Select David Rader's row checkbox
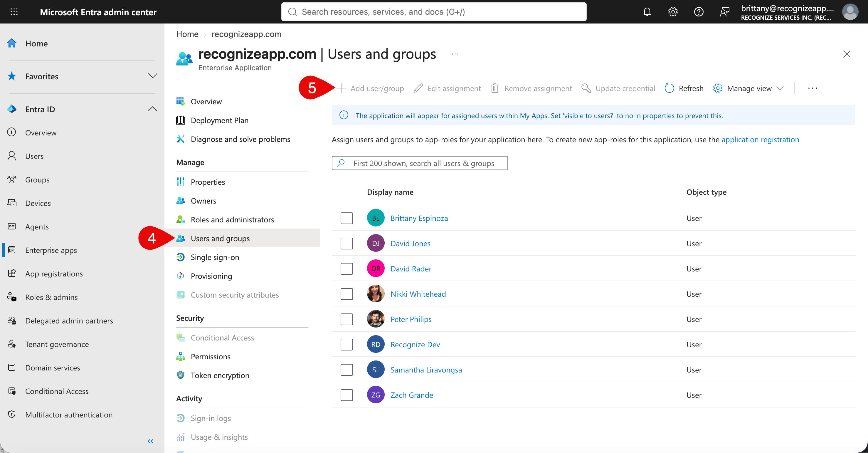The image size is (868, 453). (x=346, y=269)
